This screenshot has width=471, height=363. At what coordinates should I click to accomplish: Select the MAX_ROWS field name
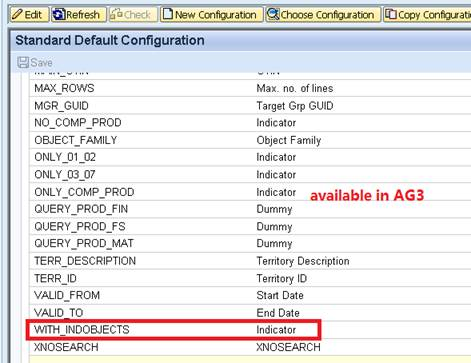point(64,88)
